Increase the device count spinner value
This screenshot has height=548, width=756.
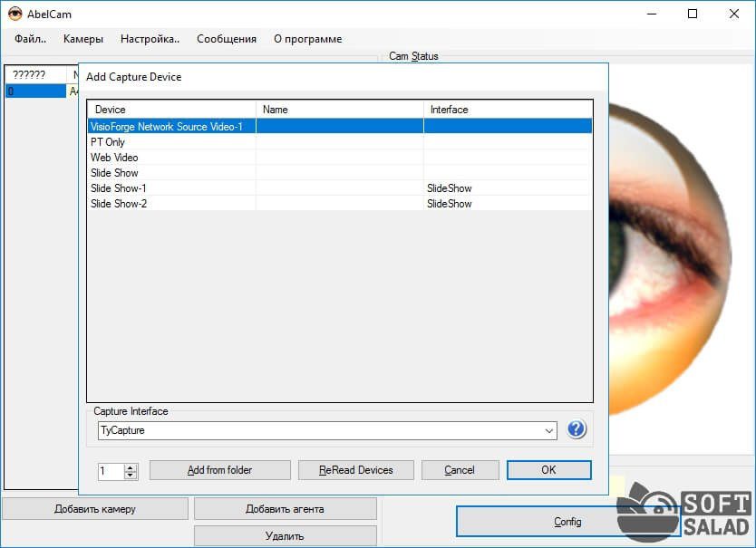131,467
